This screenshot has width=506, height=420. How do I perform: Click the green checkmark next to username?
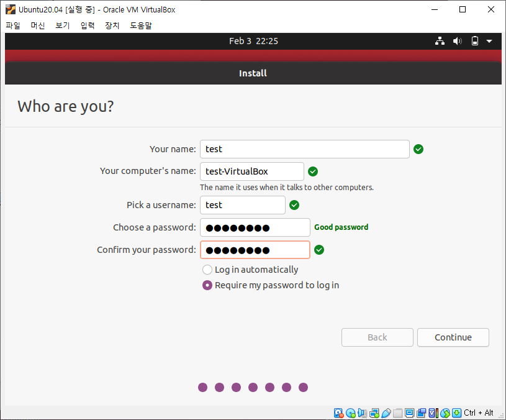(294, 205)
